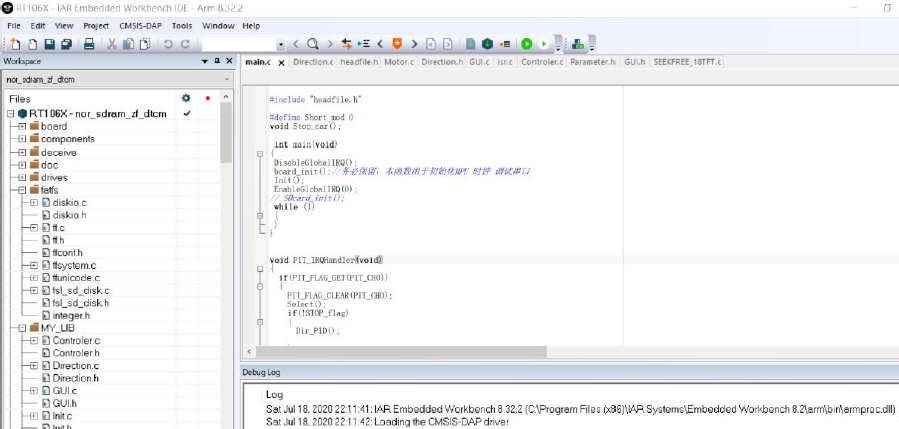Open the Workspace panel options arrow
The width and height of the screenshot is (899, 429).
point(205,61)
